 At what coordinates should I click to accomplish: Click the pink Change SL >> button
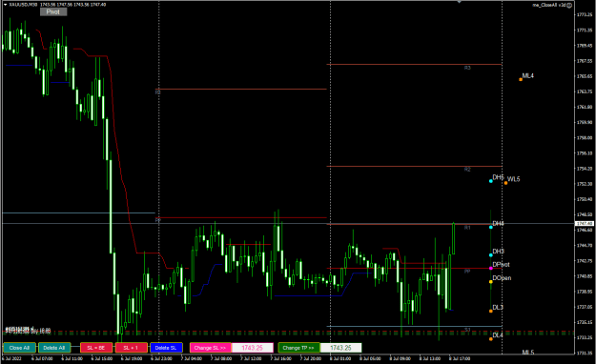[x=210, y=348]
